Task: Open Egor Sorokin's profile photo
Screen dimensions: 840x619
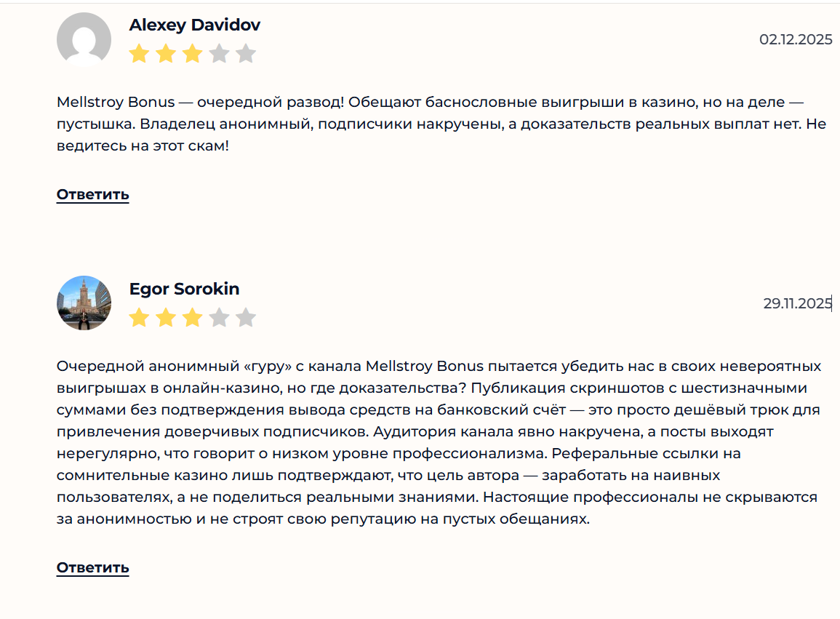Action: click(x=84, y=303)
